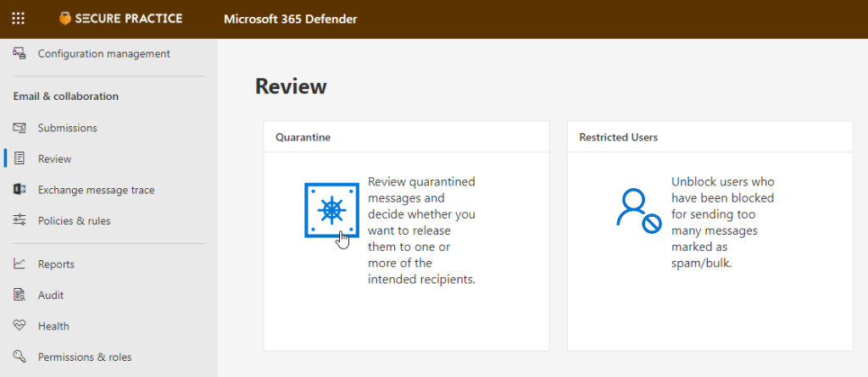The height and width of the screenshot is (377, 868).
Task: Click the Microsoft 365 Defender title
Action: tap(291, 19)
